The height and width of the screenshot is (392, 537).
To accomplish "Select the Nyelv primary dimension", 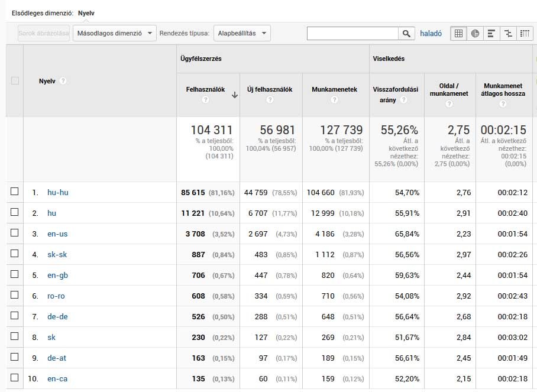I will coord(86,12).
